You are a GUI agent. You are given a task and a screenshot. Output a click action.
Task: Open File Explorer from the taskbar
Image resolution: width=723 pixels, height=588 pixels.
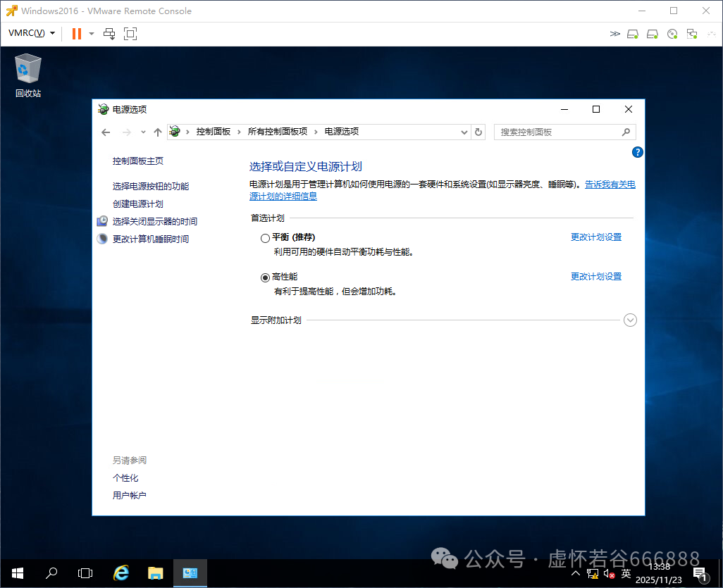pyautogui.click(x=156, y=573)
